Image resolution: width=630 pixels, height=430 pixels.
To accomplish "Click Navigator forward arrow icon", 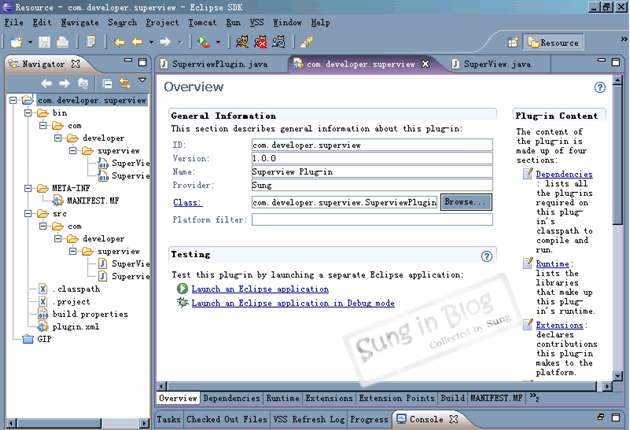I will (x=64, y=83).
